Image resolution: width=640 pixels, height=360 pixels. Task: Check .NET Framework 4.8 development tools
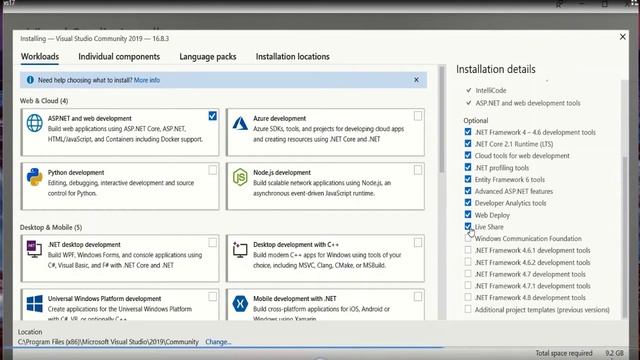coord(468,298)
